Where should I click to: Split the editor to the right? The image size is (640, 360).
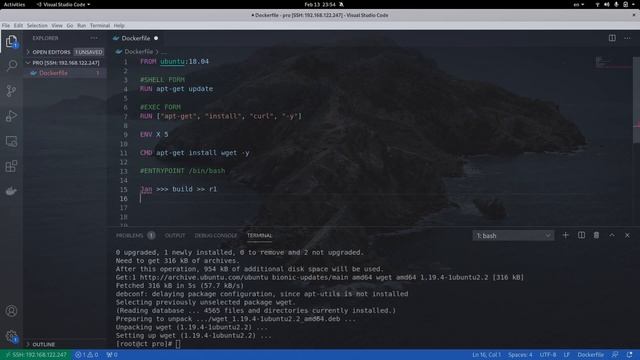tap(612, 38)
